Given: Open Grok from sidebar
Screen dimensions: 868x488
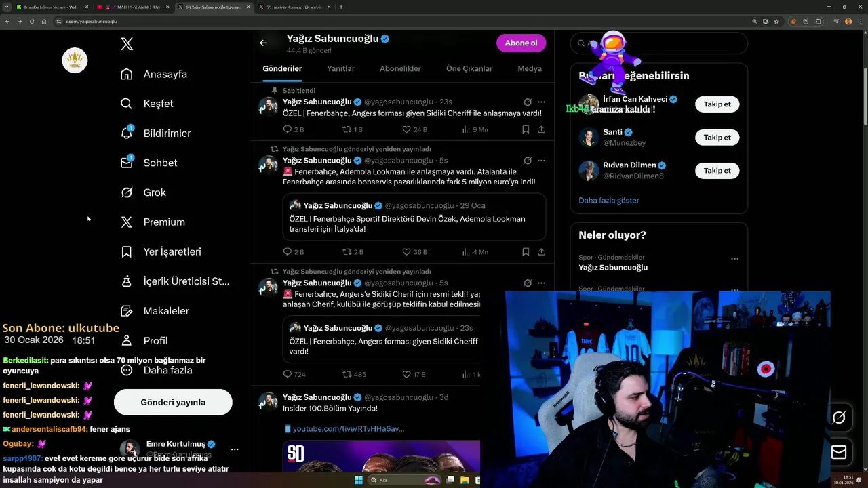Looking at the screenshot, I should pos(143,192).
